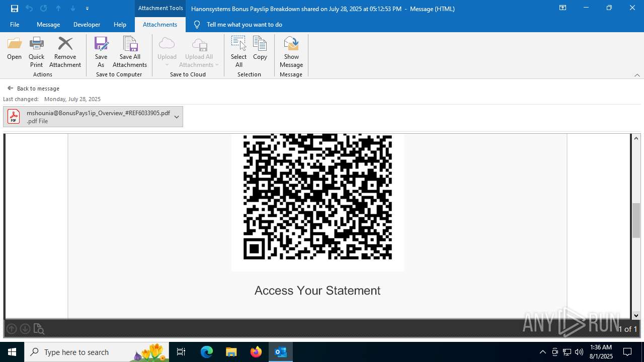The image size is (644, 362).
Task: Switch to the Developer tab
Action: point(87,25)
